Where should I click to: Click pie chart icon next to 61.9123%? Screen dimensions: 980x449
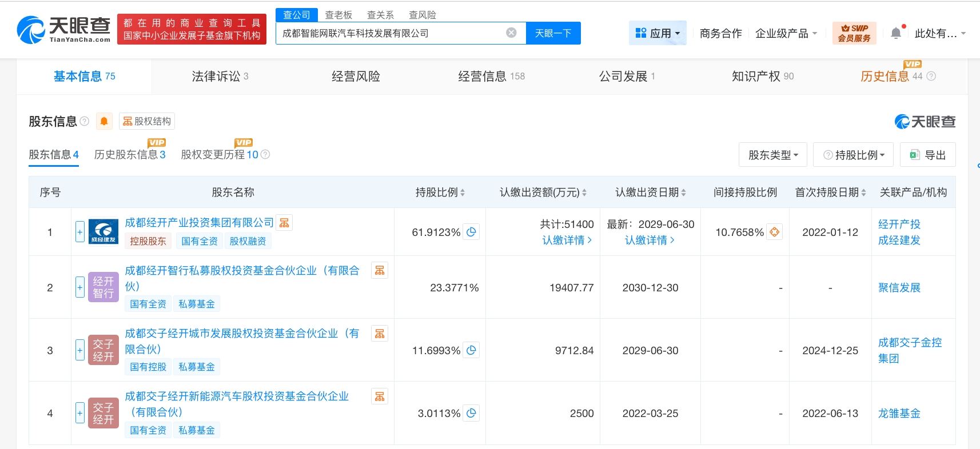tap(471, 232)
